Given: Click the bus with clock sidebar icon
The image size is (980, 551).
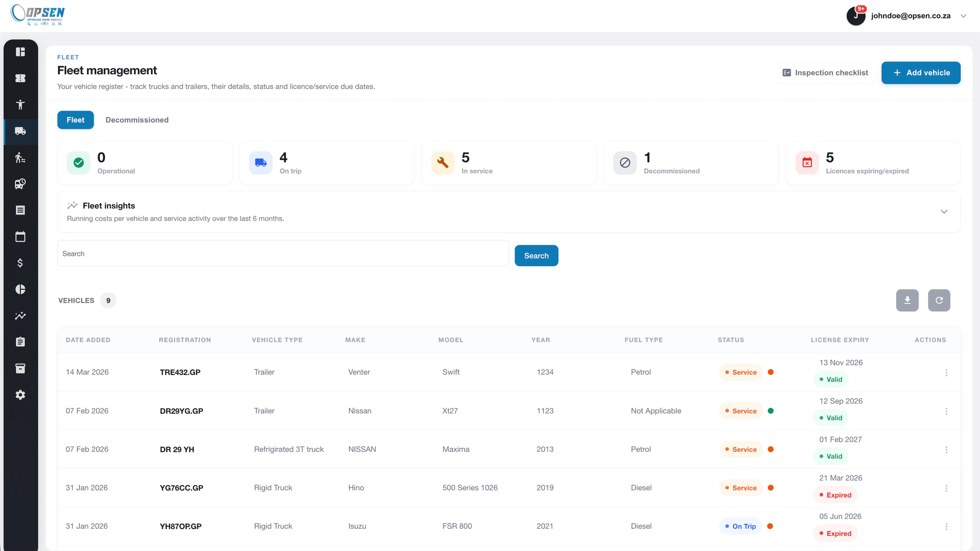Looking at the screenshot, I should [20, 184].
